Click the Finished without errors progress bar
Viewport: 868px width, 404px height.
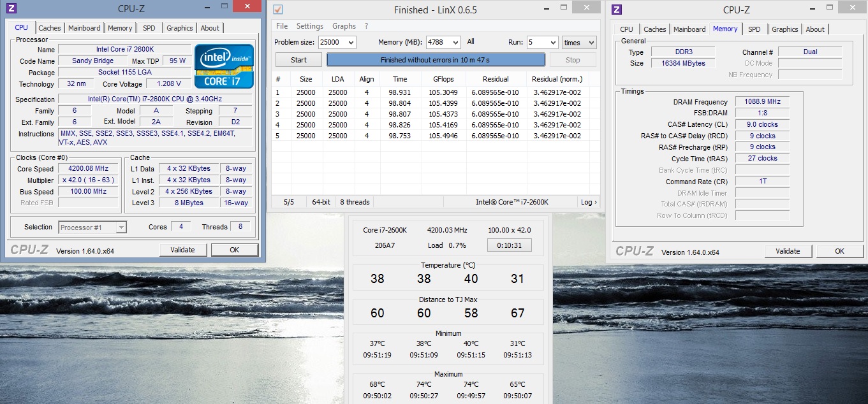[436, 60]
